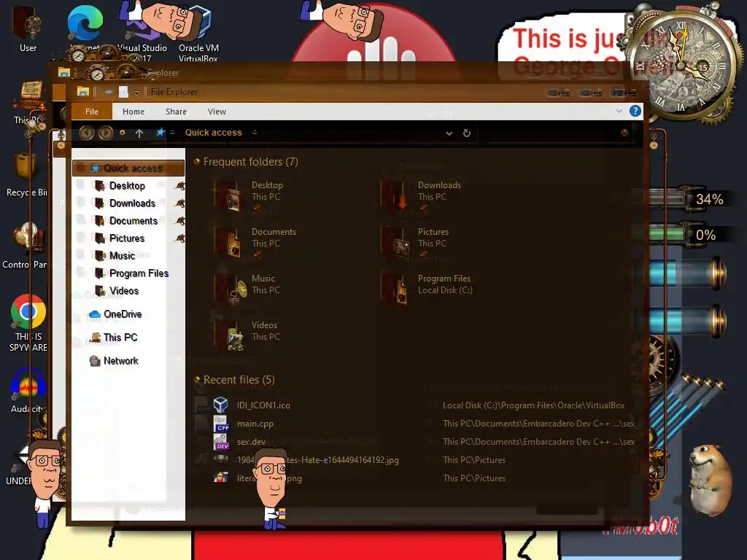This screenshot has width=747, height=560.
Task: Select the main.cpp recent file
Action: coord(255,424)
